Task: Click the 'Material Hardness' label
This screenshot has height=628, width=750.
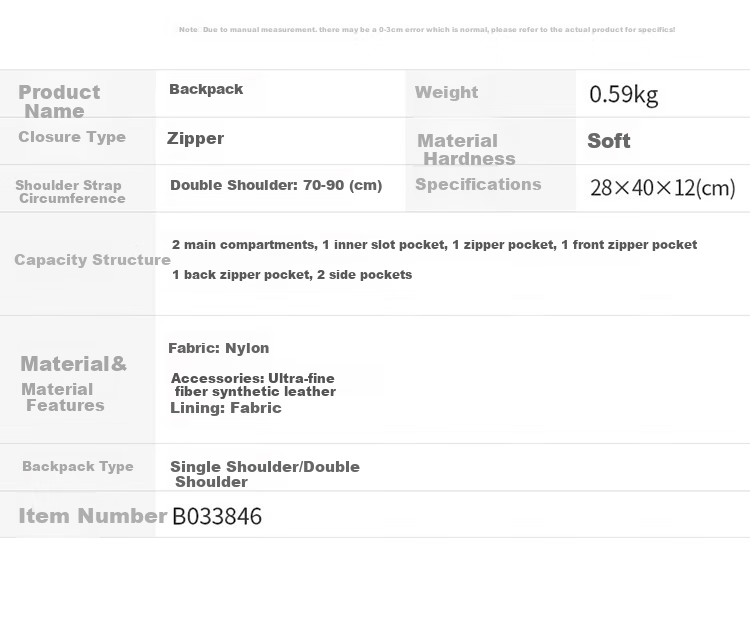Action: [x=466, y=149]
